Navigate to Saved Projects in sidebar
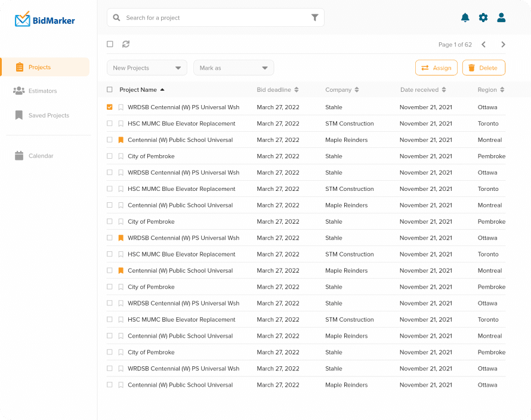The width and height of the screenshot is (531, 420). tap(48, 116)
